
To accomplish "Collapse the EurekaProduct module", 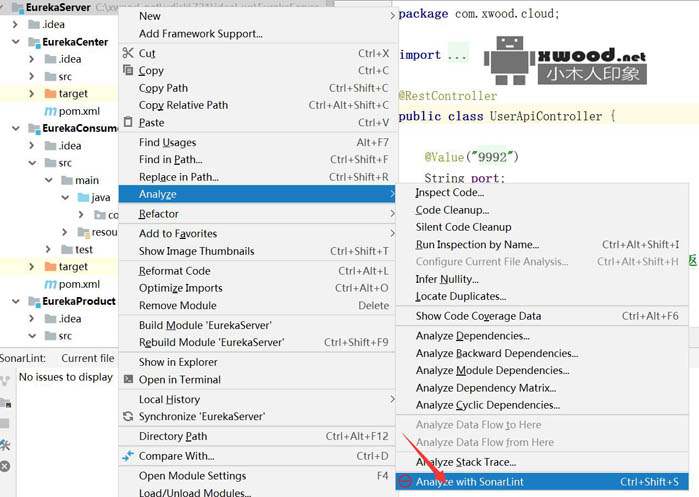I will point(16,301).
